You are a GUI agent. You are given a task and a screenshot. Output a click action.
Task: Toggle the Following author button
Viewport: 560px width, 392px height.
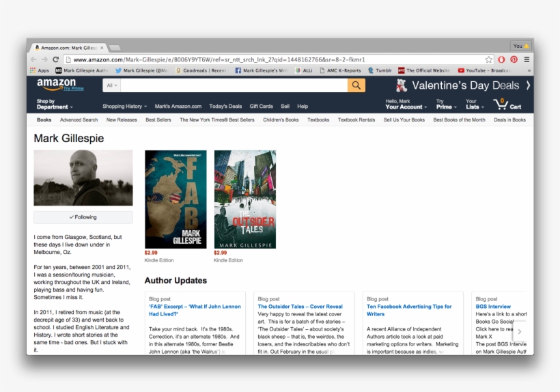point(83,217)
